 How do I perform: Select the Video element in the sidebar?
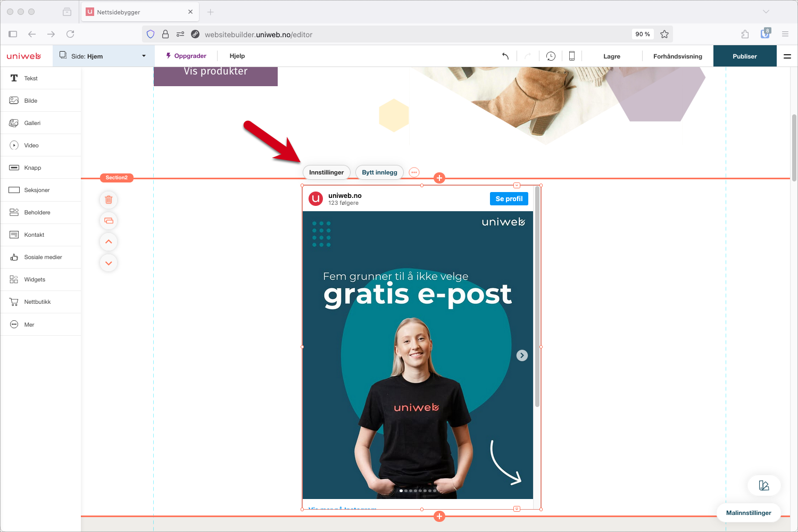tap(40, 145)
